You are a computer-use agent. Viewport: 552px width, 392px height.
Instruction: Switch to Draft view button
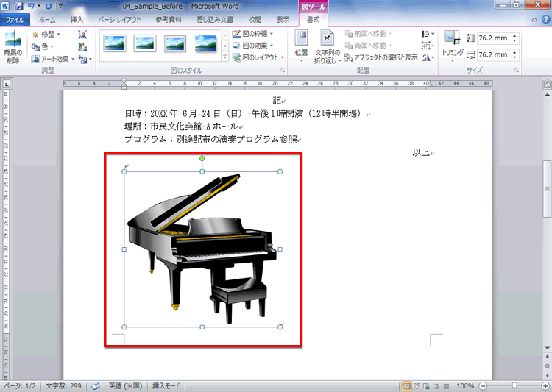447,386
